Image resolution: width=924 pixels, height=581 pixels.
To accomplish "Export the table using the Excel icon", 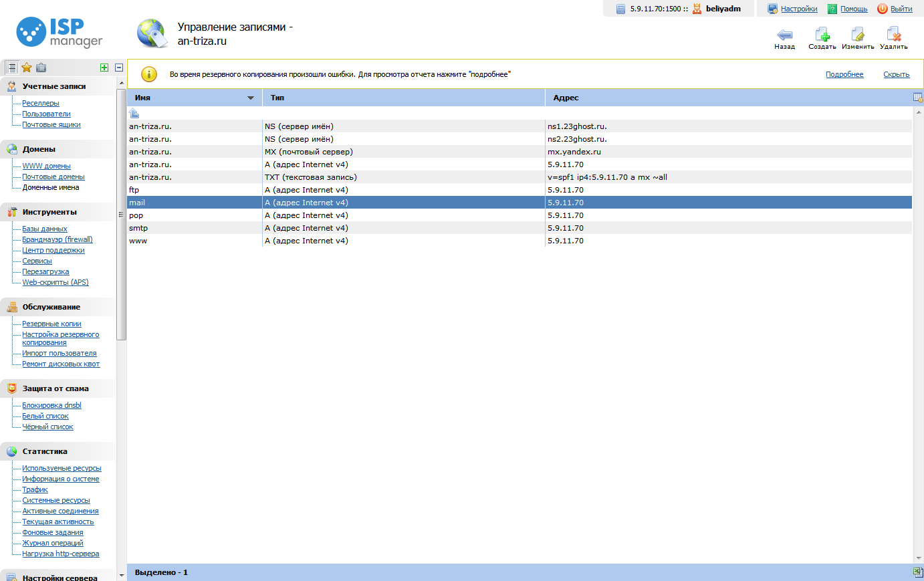I will (918, 572).
